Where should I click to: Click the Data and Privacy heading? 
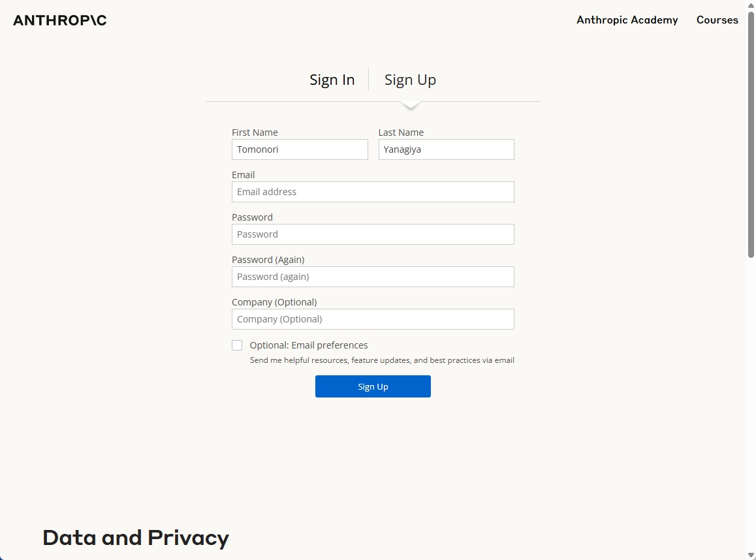click(x=136, y=538)
